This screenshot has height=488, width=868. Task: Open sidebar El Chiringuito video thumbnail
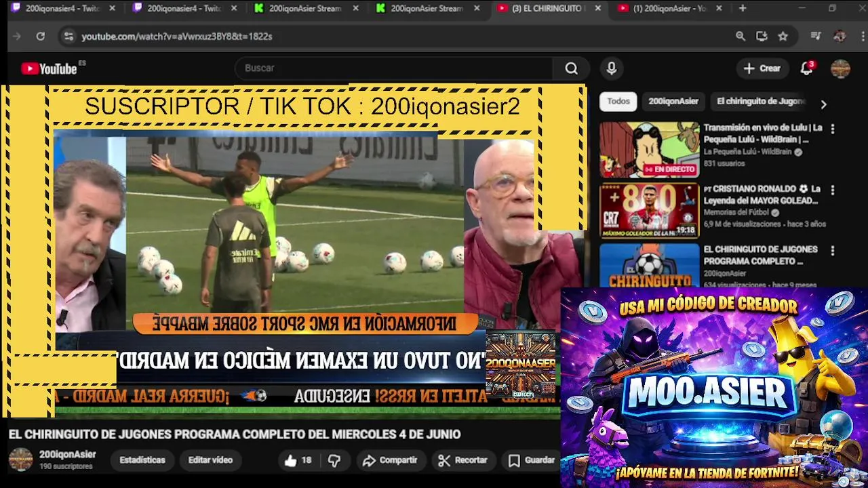649,265
